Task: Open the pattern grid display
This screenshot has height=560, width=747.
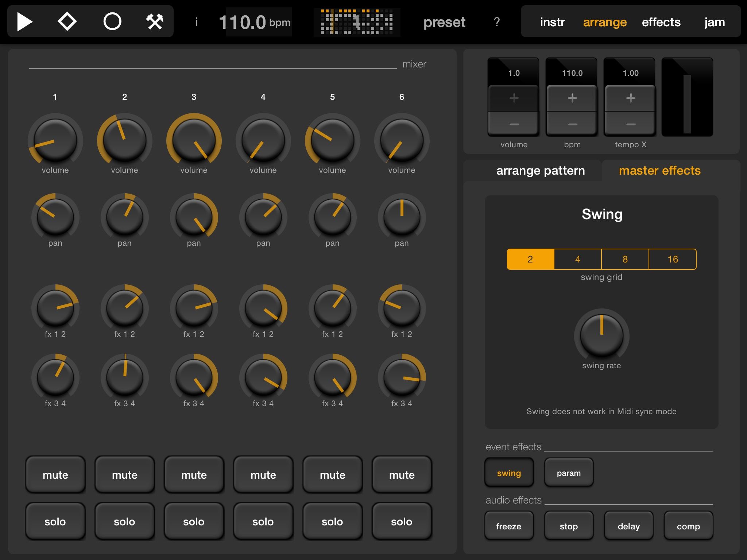Action: (x=357, y=22)
